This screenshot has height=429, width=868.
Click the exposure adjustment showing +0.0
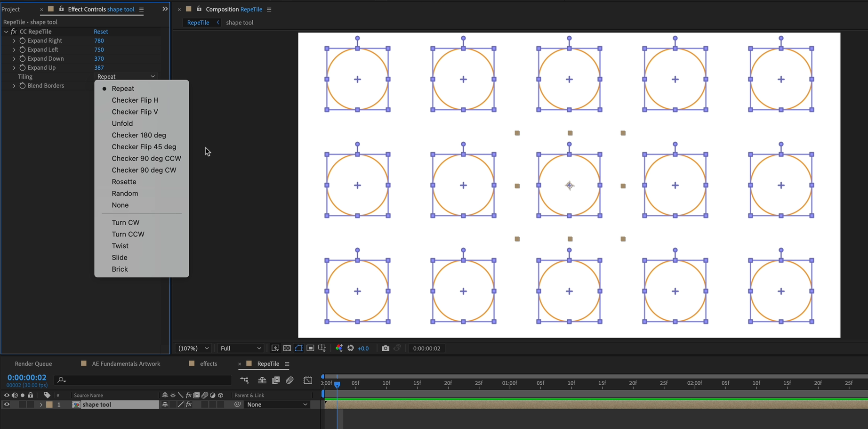pyautogui.click(x=363, y=348)
